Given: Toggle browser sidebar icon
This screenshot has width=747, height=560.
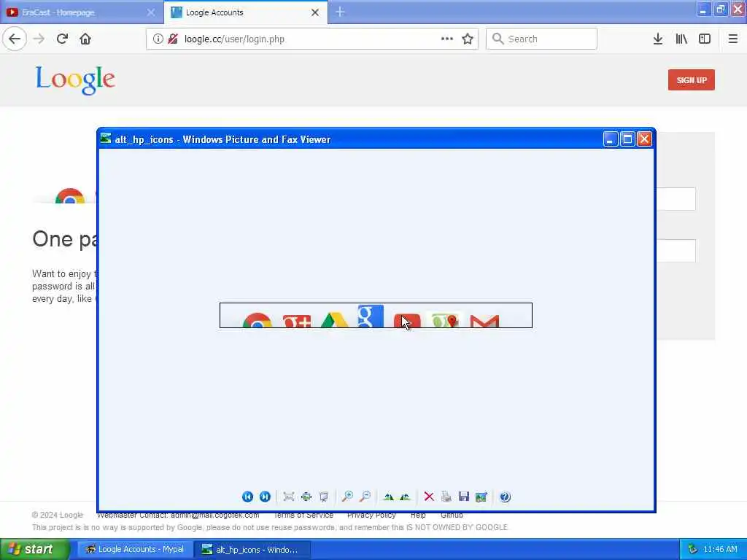Looking at the screenshot, I should coord(705,39).
